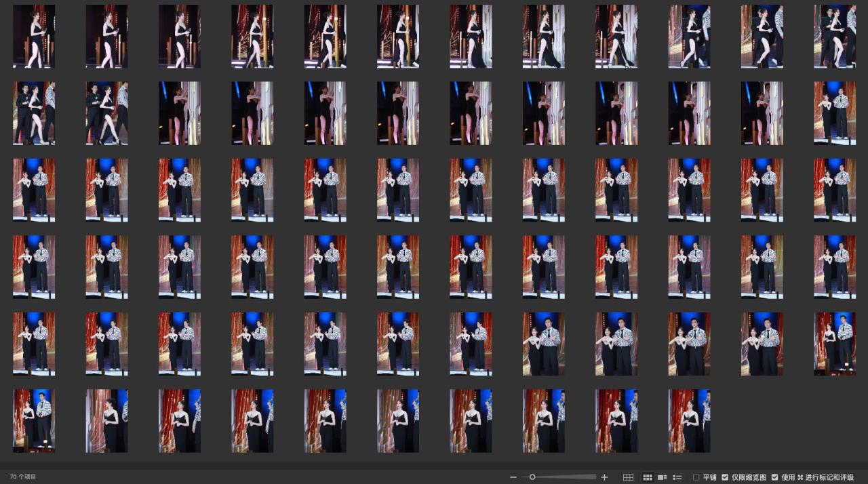Click the plus icon to enlarge thumbnails
868x484 pixels.
click(605, 477)
